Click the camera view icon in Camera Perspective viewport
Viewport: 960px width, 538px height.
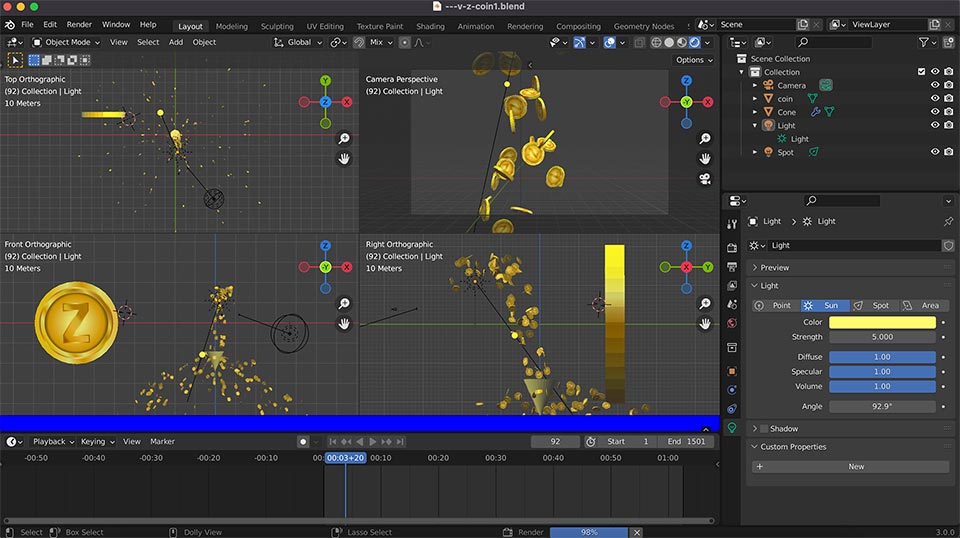(704, 179)
